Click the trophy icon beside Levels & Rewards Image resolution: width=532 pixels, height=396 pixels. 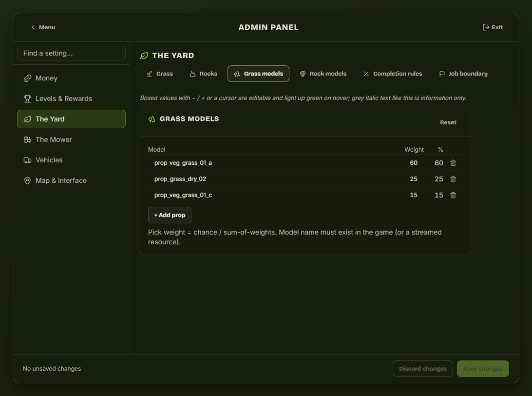click(27, 99)
